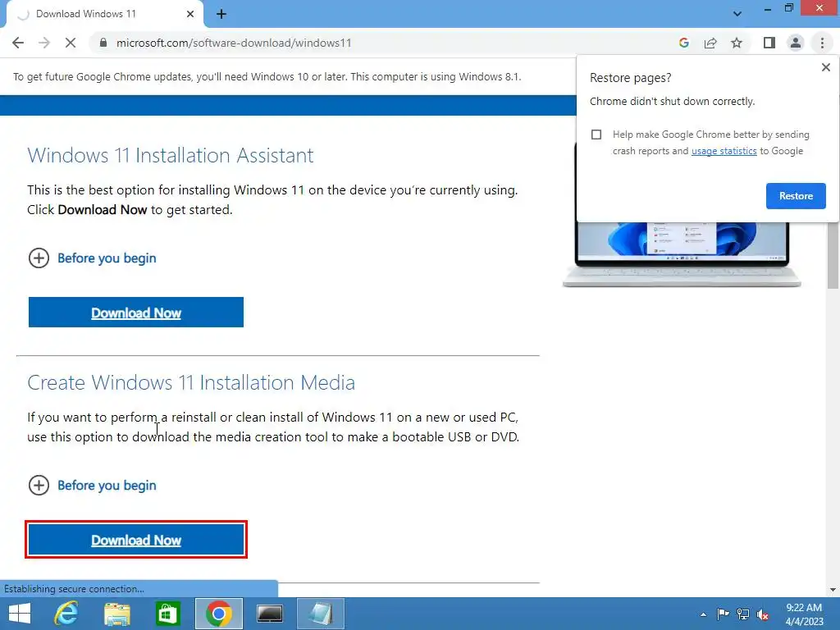The image size is (840, 630).
Task: Open the notepad-like taskbar app
Action: tap(321, 614)
